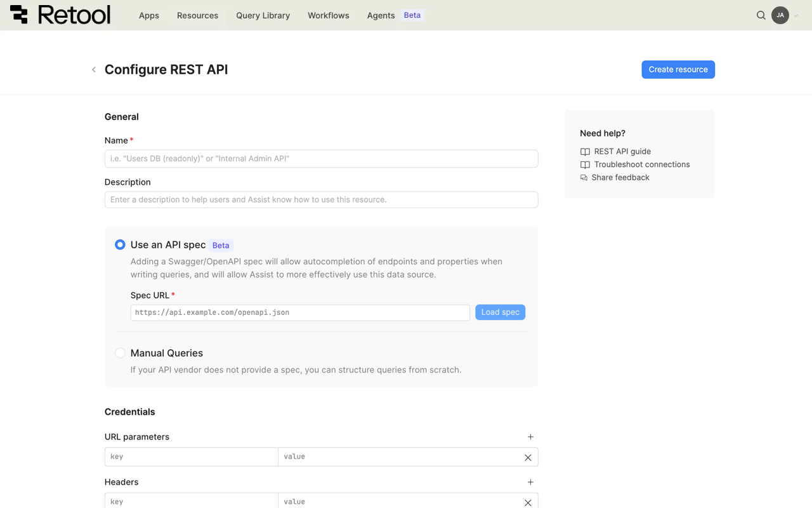Click into the Spec URL field
812x508 pixels.
click(300, 312)
